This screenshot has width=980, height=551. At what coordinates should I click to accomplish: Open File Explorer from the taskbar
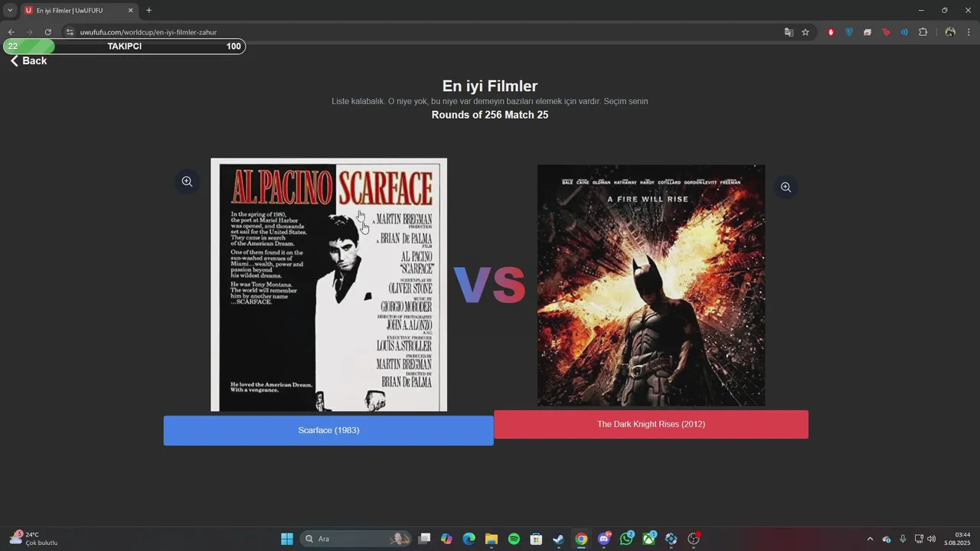click(491, 539)
